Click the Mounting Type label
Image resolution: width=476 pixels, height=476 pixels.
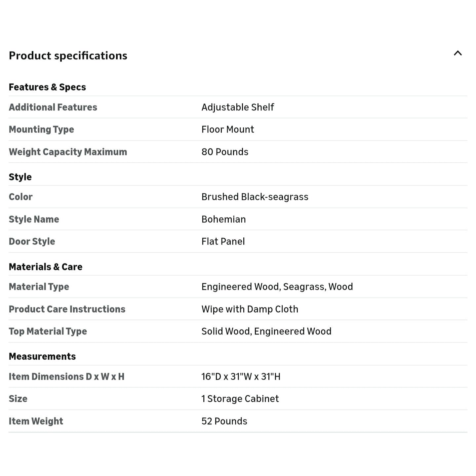pos(41,130)
